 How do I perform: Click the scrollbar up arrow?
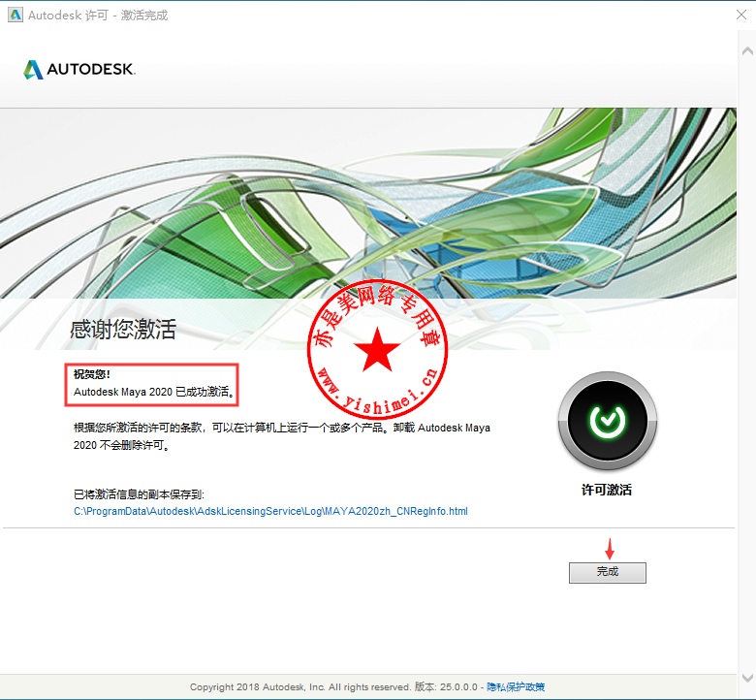(x=747, y=50)
